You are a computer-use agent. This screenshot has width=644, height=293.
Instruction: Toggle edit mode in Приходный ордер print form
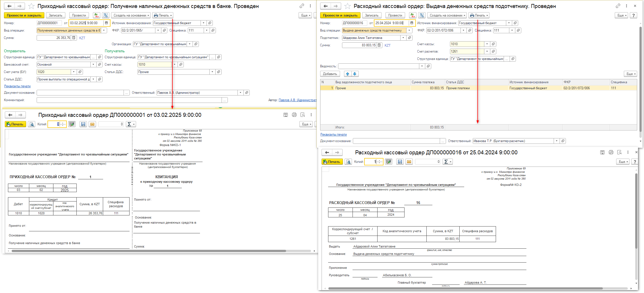click(72, 124)
